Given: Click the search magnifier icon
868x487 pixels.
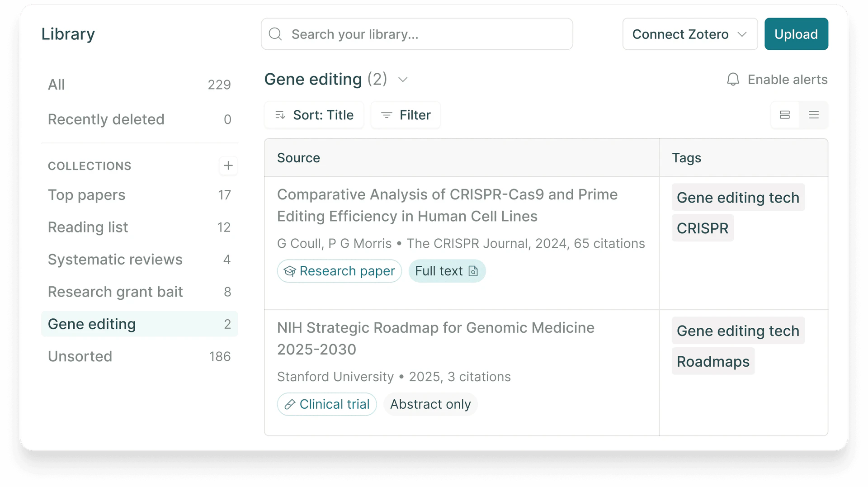Looking at the screenshot, I should click(275, 34).
